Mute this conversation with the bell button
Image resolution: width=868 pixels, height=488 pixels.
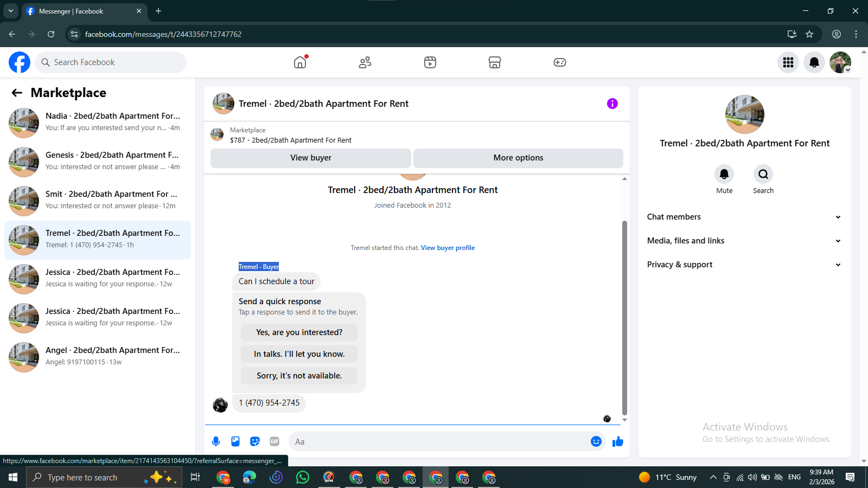click(x=724, y=174)
